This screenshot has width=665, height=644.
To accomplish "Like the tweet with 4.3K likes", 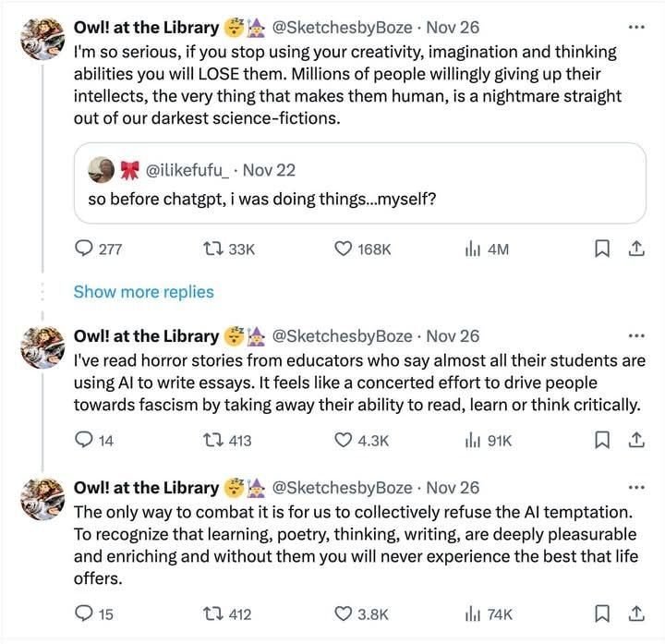I will tap(344, 441).
